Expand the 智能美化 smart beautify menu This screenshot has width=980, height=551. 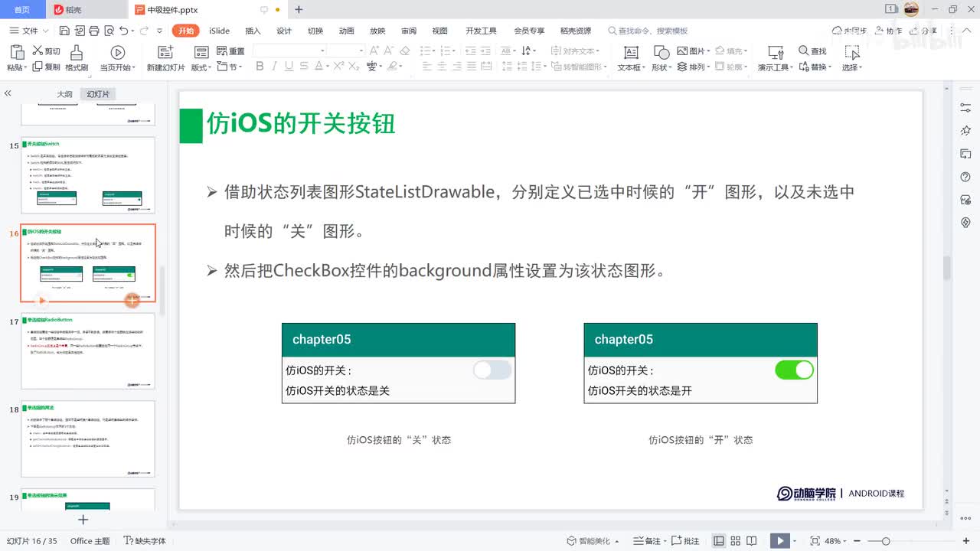(x=593, y=541)
